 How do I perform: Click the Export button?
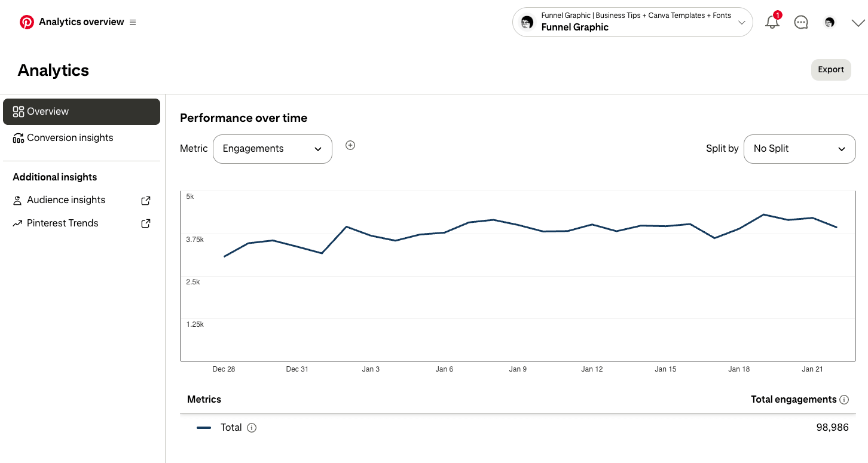[831, 69]
